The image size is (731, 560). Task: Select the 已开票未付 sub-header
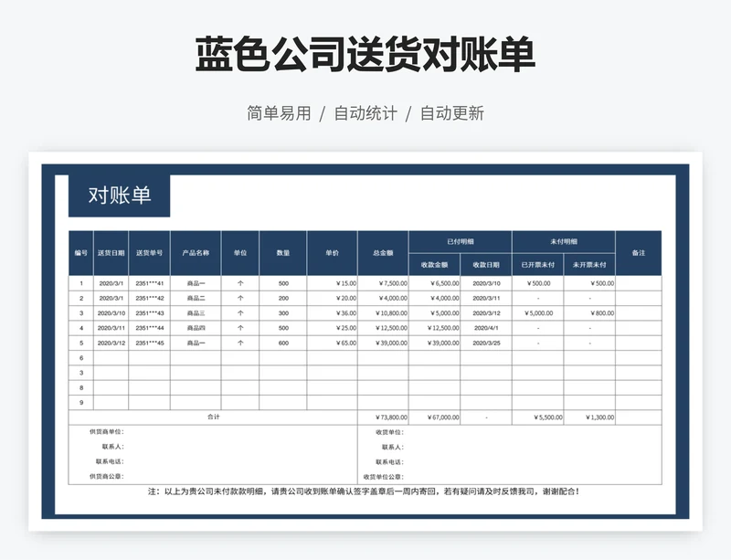pos(538,265)
